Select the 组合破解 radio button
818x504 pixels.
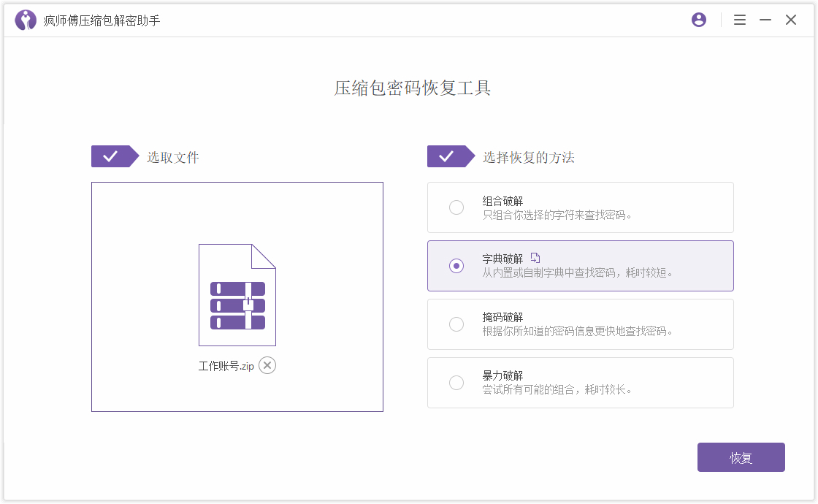[x=456, y=207]
